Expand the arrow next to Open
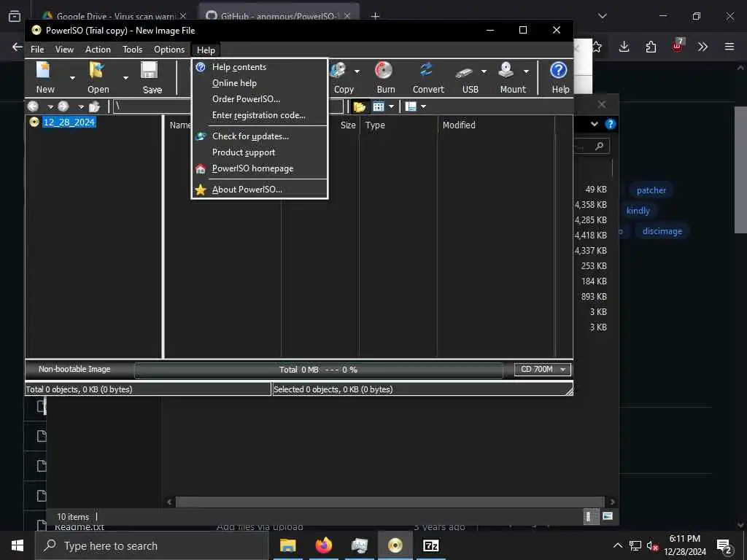 pyautogui.click(x=125, y=77)
